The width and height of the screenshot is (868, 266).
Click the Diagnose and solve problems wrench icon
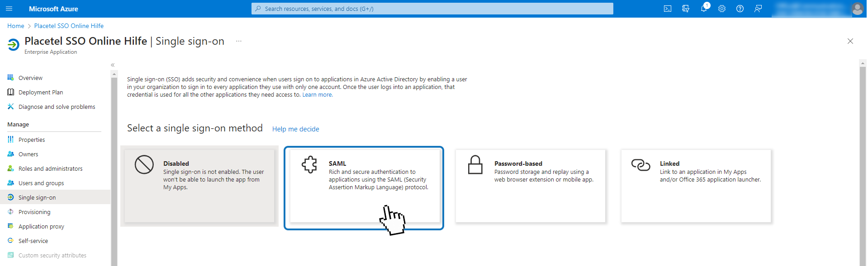pyautogui.click(x=10, y=107)
